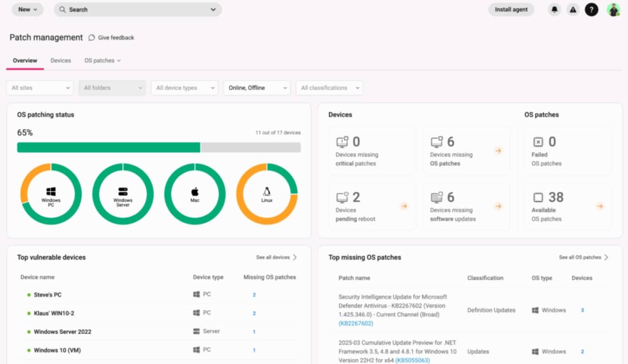This screenshot has height=364, width=628.
Task: Click the Linux donut chart
Action: tap(267, 194)
